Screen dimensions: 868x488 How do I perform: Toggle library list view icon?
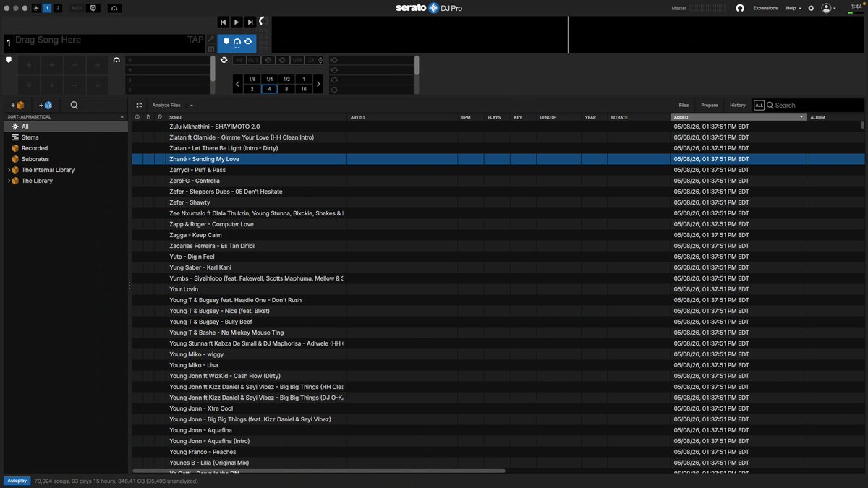(x=139, y=105)
